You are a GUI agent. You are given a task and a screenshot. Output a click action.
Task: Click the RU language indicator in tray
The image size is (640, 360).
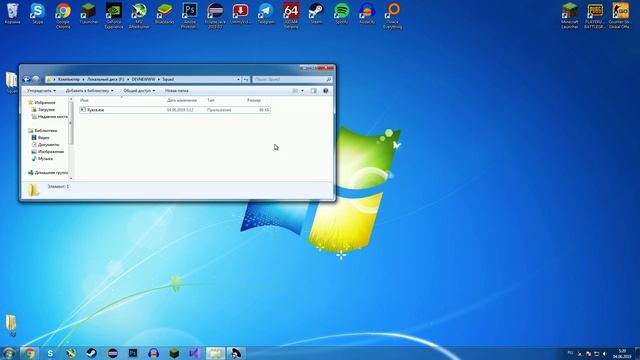570,353
